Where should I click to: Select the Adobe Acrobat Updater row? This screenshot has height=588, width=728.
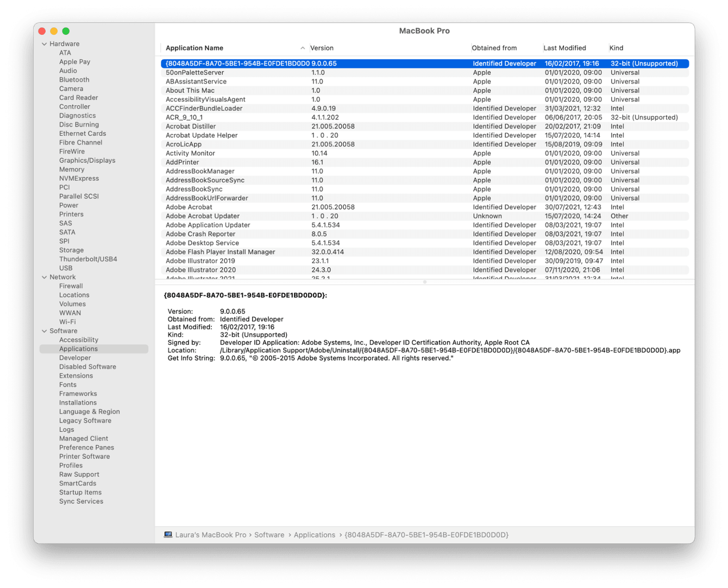click(x=425, y=216)
